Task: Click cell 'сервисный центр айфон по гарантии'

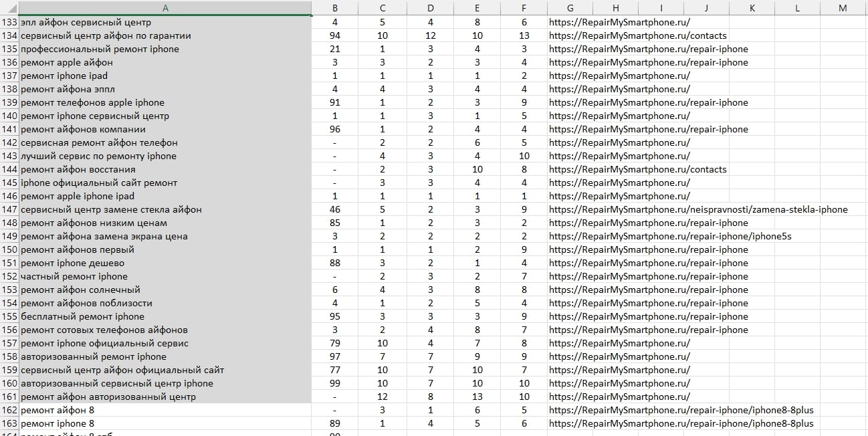Action: 165,35
